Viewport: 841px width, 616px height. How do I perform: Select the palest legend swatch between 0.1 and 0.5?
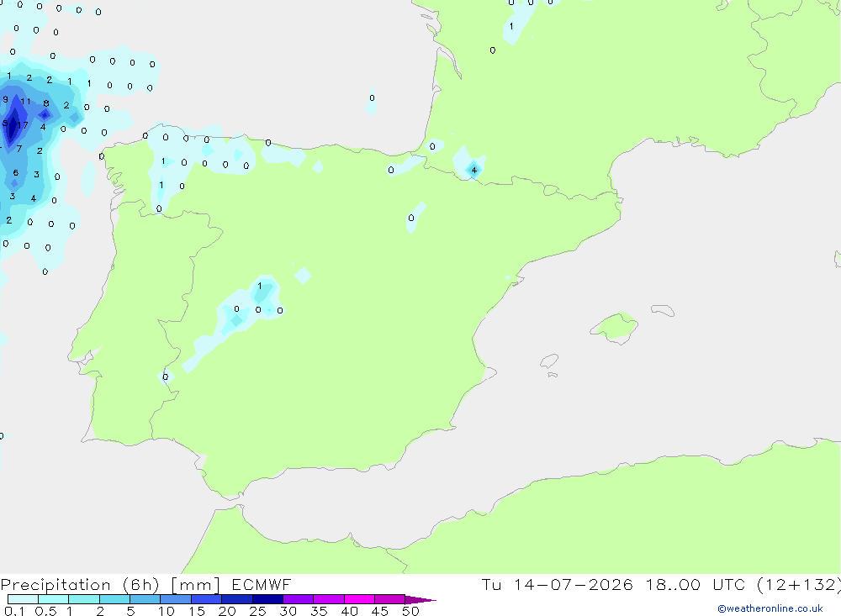coord(23,599)
